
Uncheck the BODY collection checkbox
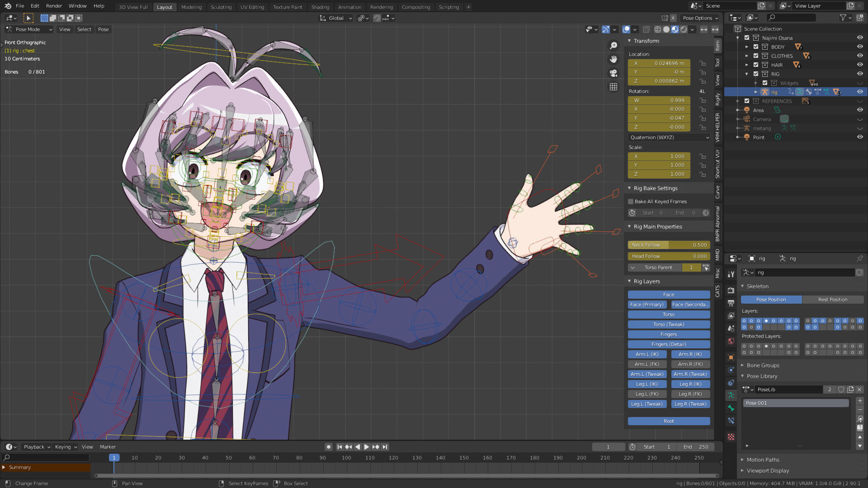[756, 47]
